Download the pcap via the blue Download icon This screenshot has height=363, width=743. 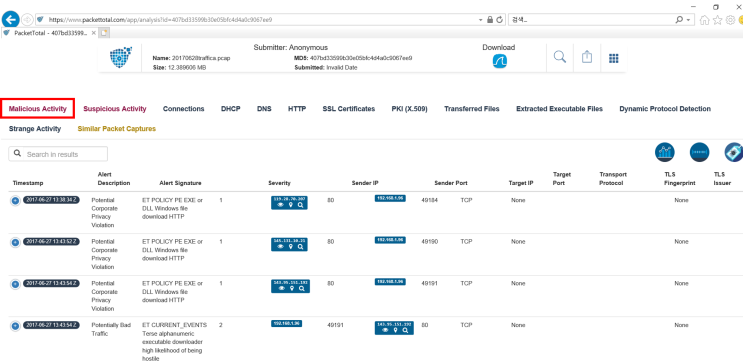499,61
